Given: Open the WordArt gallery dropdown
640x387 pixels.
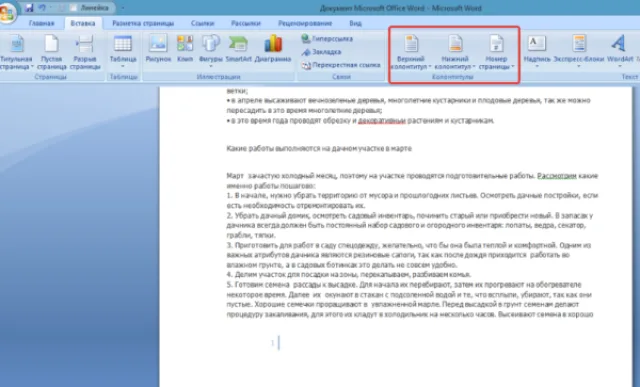Looking at the screenshot, I should click(x=620, y=51).
